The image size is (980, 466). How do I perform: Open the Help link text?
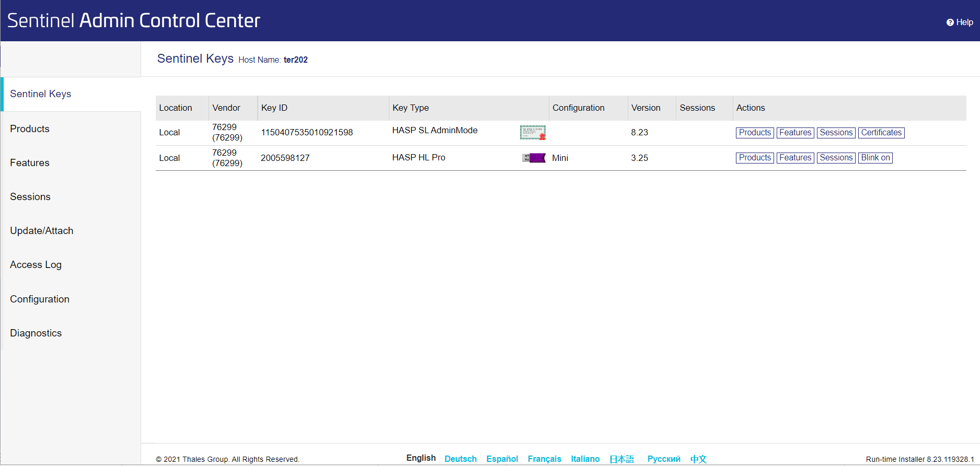(x=964, y=22)
